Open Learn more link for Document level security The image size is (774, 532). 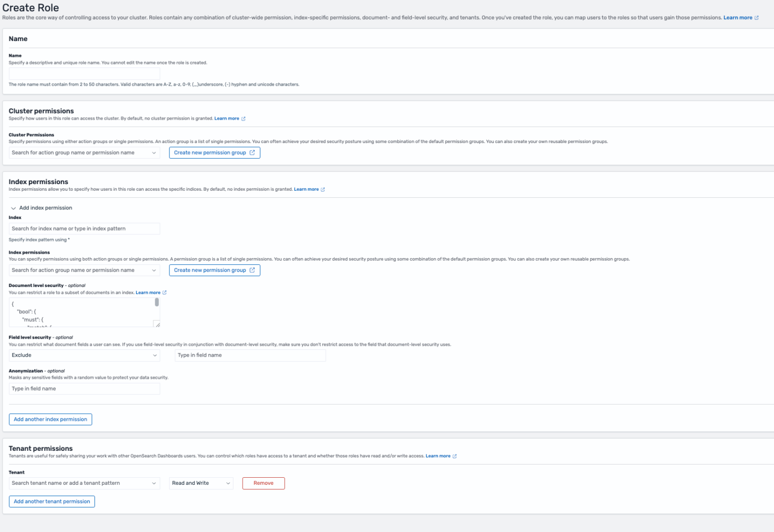click(148, 293)
